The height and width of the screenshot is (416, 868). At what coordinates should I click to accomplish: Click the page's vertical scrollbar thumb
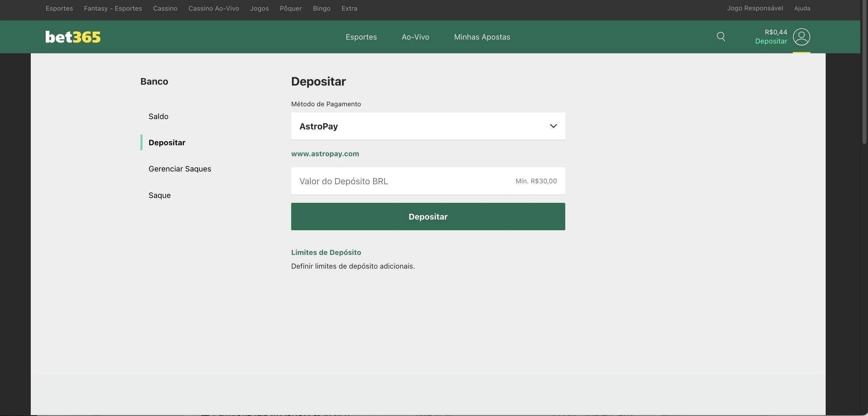[x=864, y=72]
